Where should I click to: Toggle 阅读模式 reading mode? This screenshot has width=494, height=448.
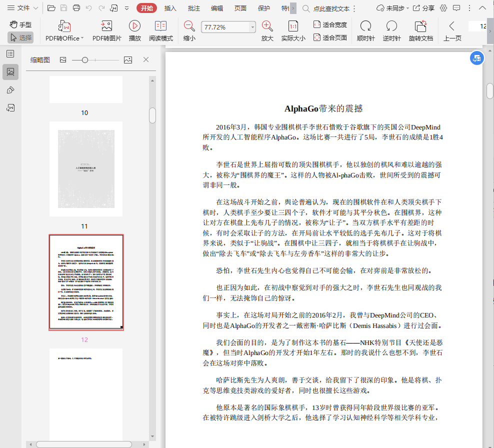click(161, 26)
